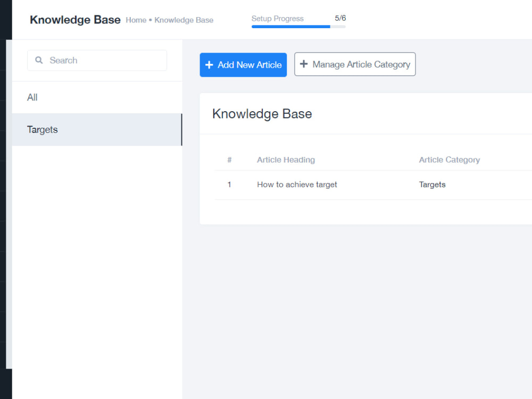This screenshot has height=399, width=532.
Task: Click the plus icon in Add New Article
Action: (x=209, y=65)
